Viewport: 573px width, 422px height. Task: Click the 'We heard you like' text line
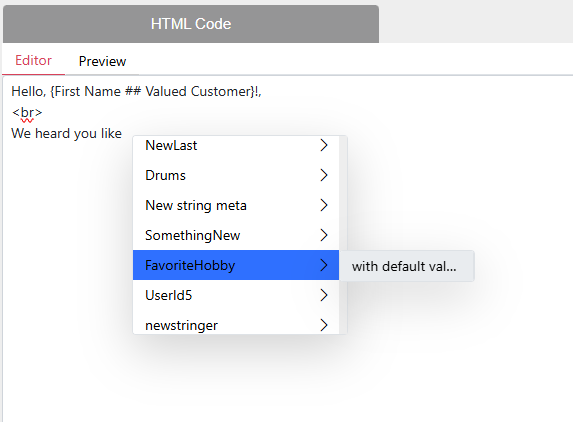(67, 133)
